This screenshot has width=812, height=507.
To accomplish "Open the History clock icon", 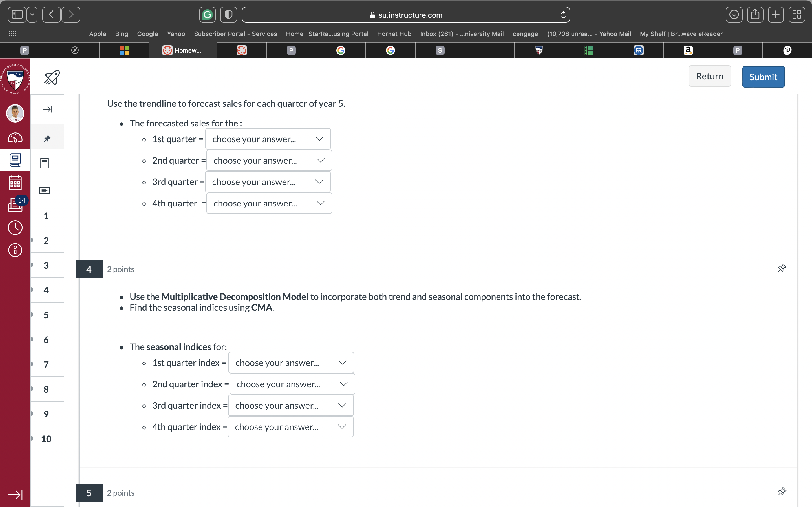I will pos(15,228).
